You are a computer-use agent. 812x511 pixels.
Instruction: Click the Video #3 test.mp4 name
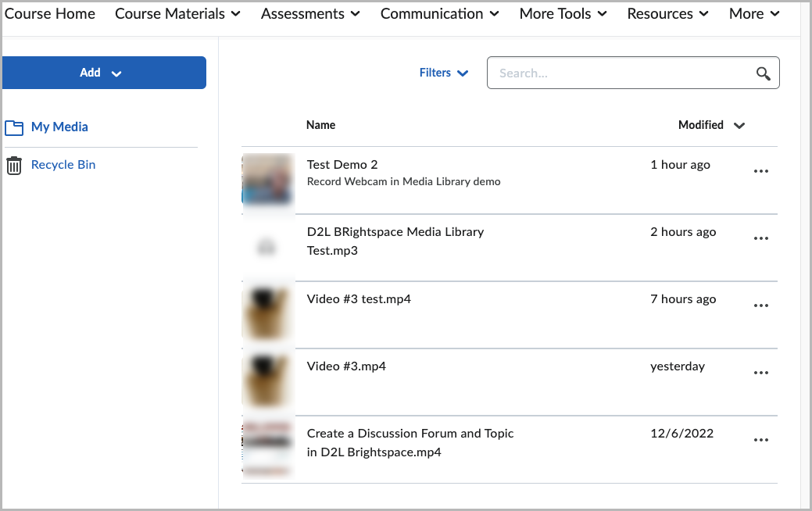tap(359, 299)
